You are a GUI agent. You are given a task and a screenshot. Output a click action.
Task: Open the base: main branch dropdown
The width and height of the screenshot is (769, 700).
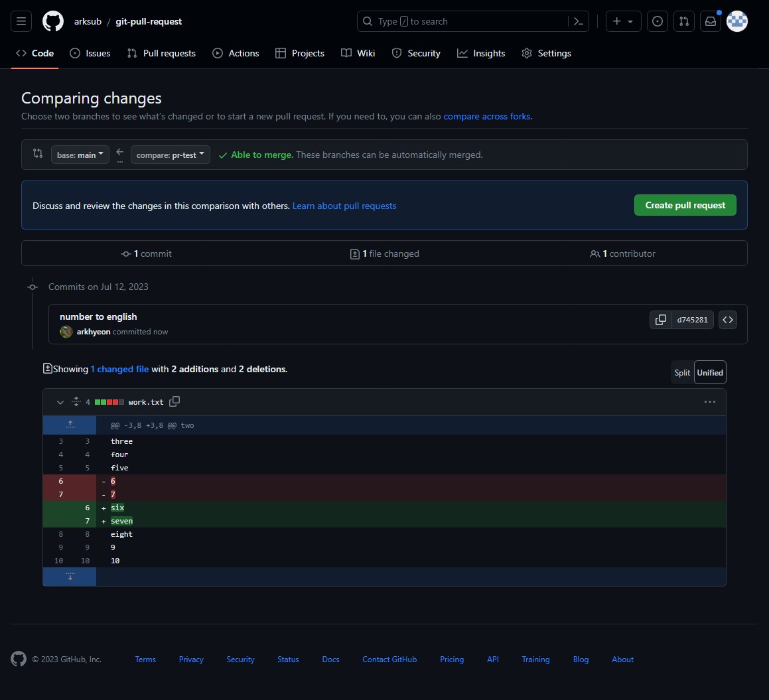point(80,155)
